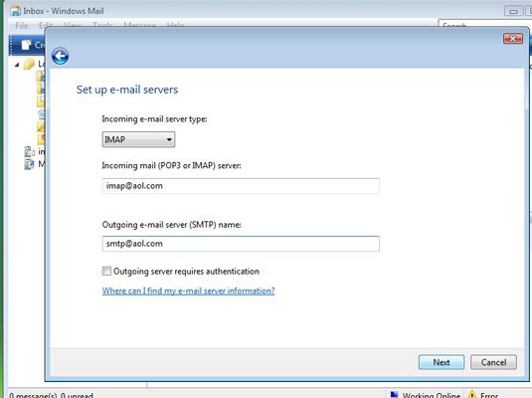
Task: Select the news server icon in folder tree
Action: [30, 151]
